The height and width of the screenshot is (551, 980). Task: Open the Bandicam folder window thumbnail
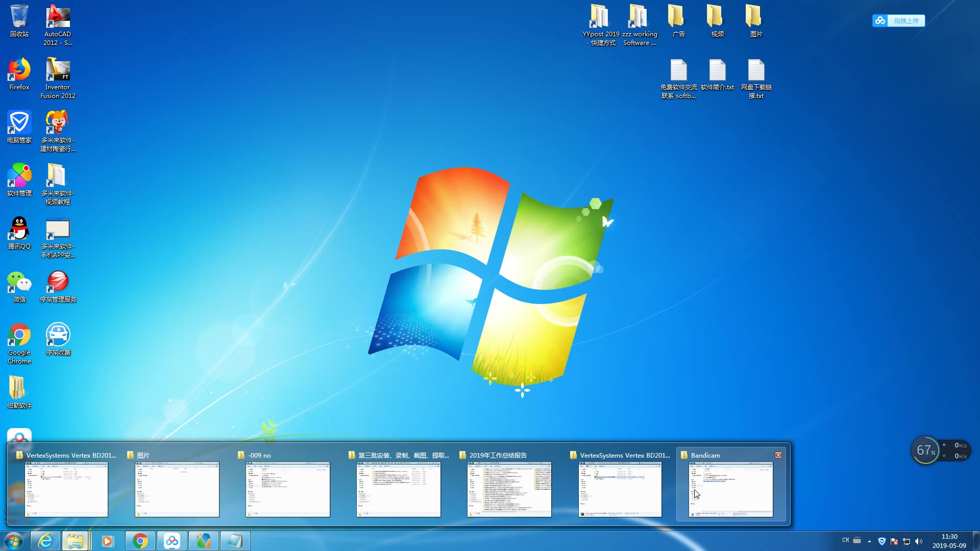click(x=730, y=489)
